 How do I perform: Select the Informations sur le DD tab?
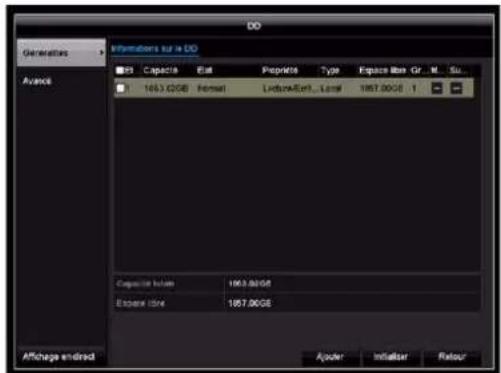[155, 49]
